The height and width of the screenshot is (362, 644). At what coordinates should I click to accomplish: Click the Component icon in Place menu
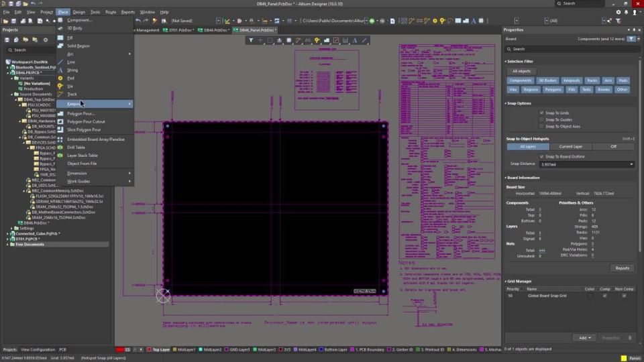[60, 20]
